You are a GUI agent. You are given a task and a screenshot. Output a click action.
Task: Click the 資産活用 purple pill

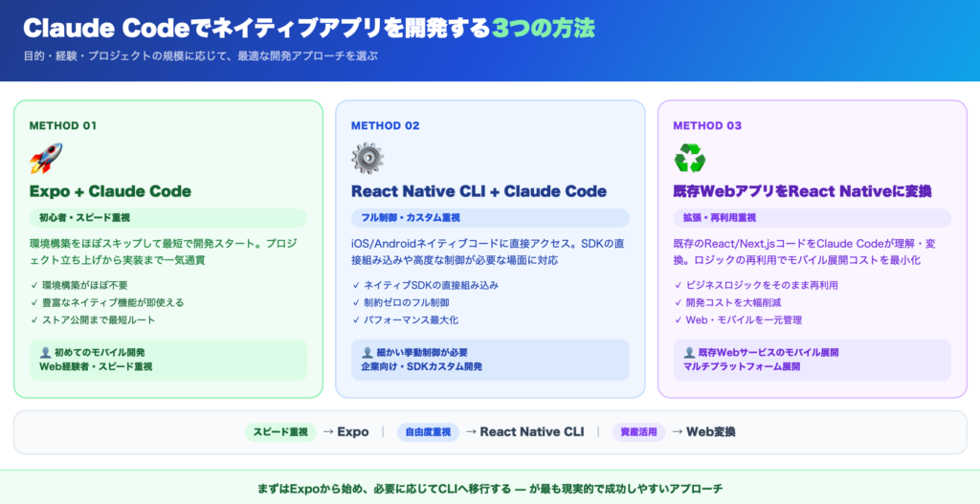point(638,432)
